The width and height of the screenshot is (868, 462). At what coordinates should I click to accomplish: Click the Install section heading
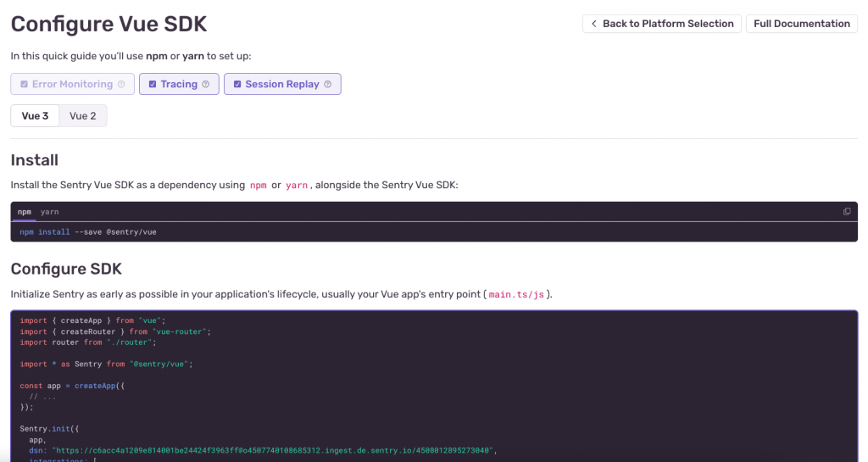pyautogui.click(x=34, y=160)
